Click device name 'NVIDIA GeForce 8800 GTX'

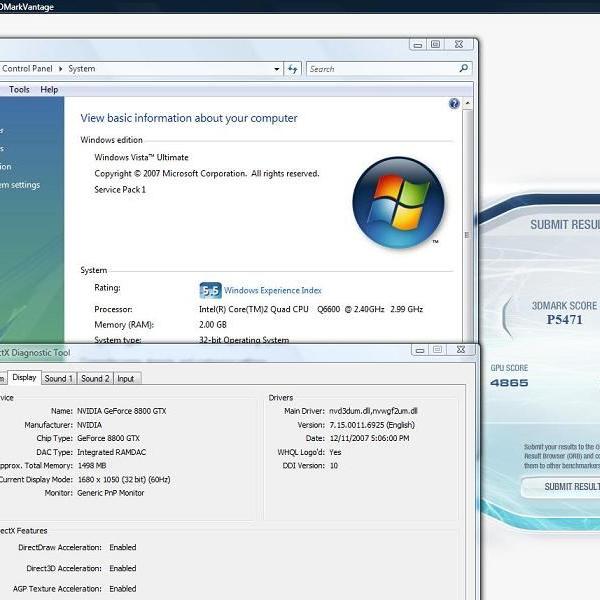tap(122, 411)
